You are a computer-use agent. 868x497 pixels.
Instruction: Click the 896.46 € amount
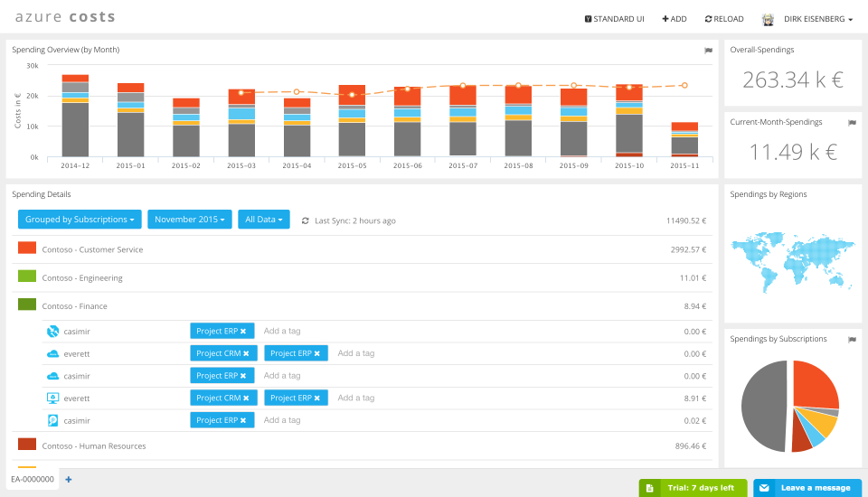click(690, 446)
